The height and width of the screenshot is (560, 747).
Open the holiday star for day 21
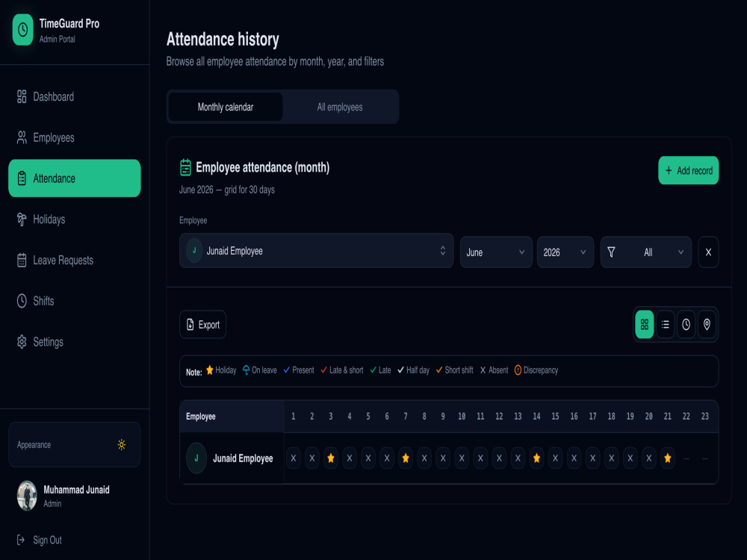pyautogui.click(x=667, y=458)
